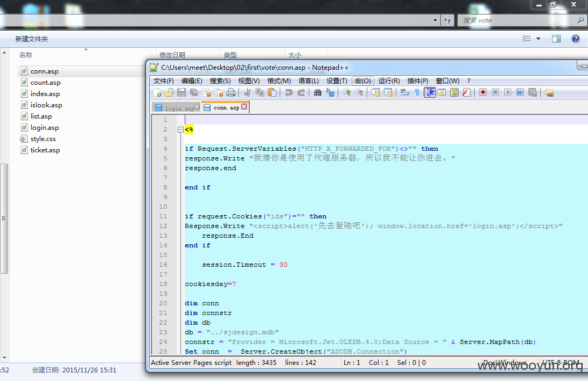588x381 pixels.
Task: Save the recorded macro
Action: point(533,92)
